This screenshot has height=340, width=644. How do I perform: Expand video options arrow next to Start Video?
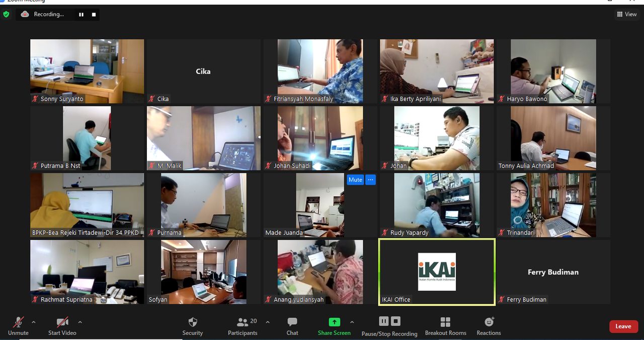[x=79, y=322]
